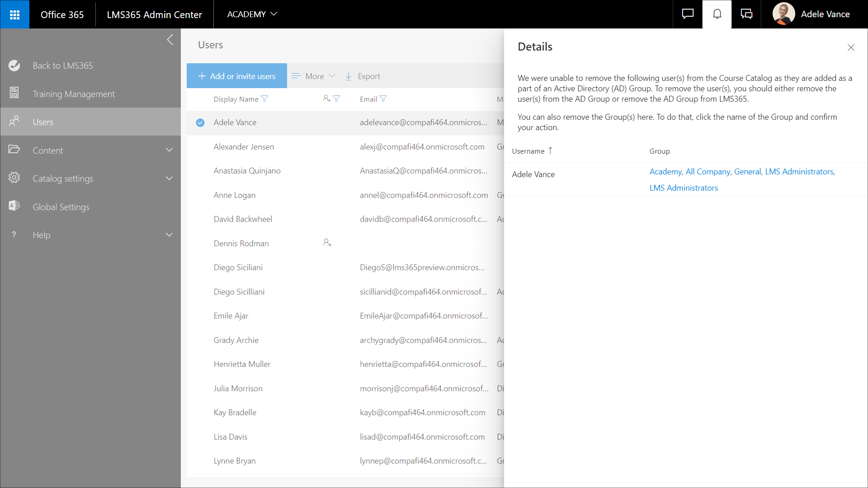Select Anastasia Quinjano row
The height and width of the screenshot is (488, 868).
tap(345, 171)
